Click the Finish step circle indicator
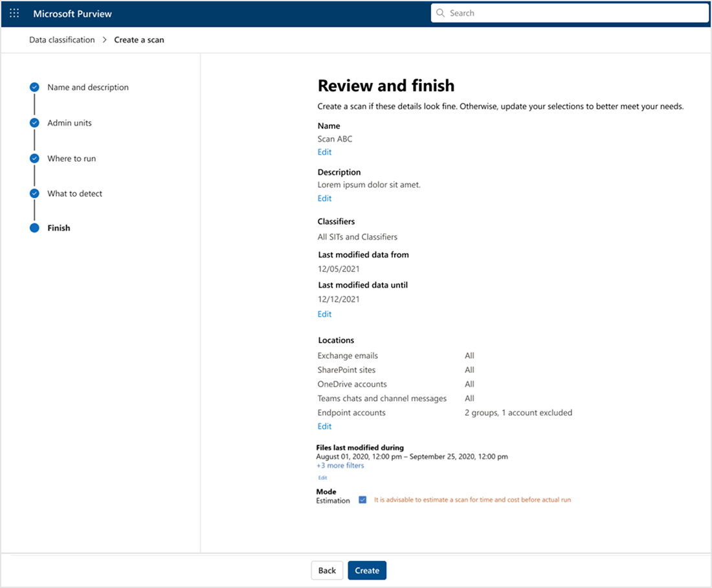The image size is (712, 588). [34, 228]
